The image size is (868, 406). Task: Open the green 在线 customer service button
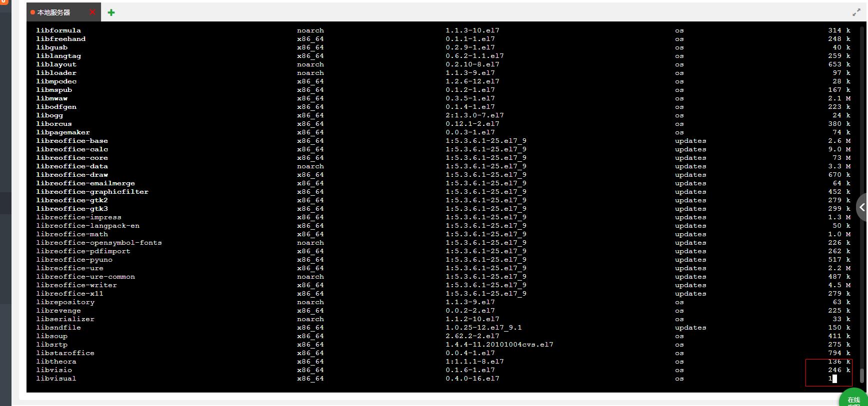tap(853, 398)
